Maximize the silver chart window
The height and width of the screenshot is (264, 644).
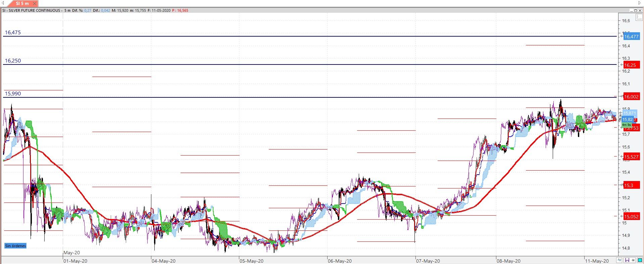(x=635, y=10)
